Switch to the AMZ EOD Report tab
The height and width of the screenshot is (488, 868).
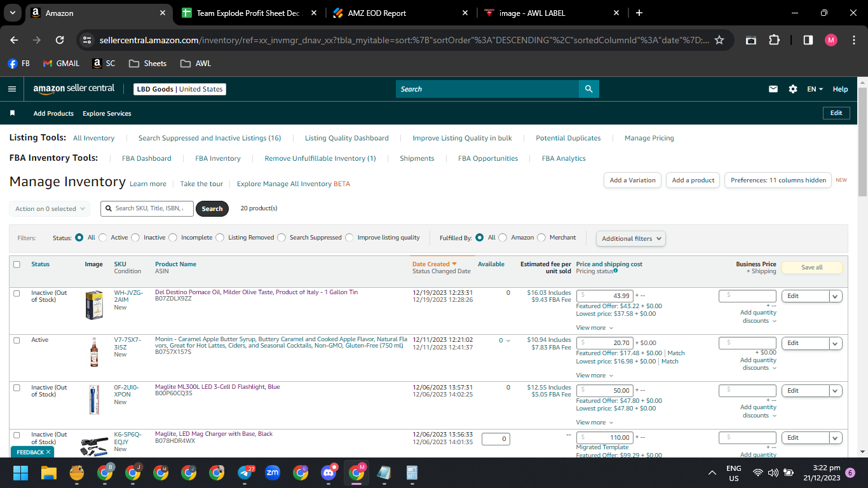click(x=402, y=13)
